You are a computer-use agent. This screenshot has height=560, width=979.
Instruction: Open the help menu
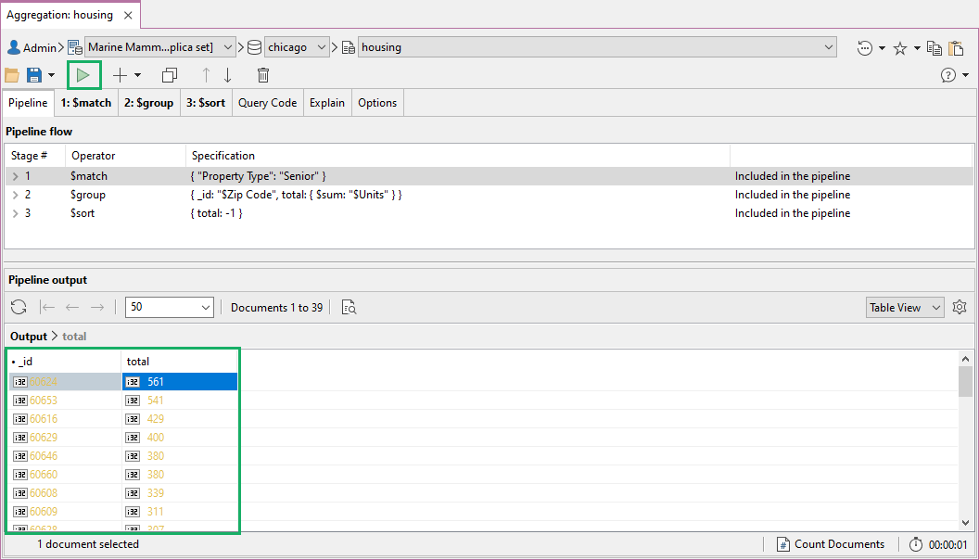tap(949, 75)
